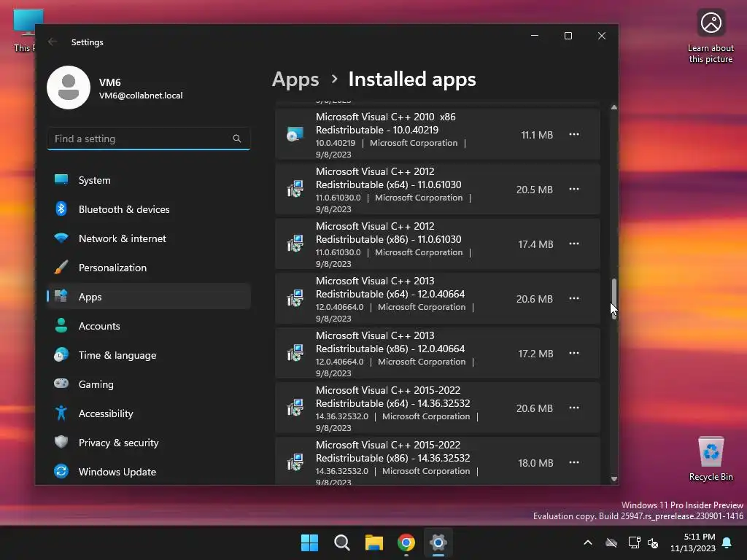Select Apps in the sidebar
This screenshot has width=747, height=560.
coord(149,296)
